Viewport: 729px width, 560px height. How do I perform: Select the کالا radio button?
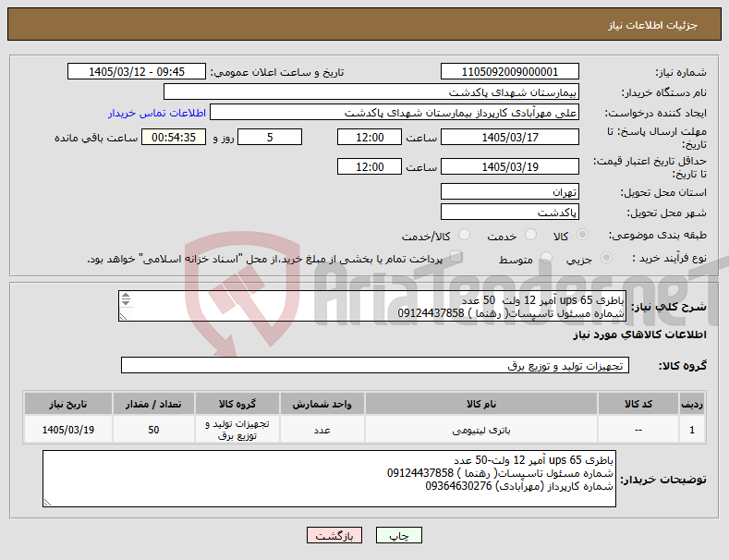[x=582, y=235]
